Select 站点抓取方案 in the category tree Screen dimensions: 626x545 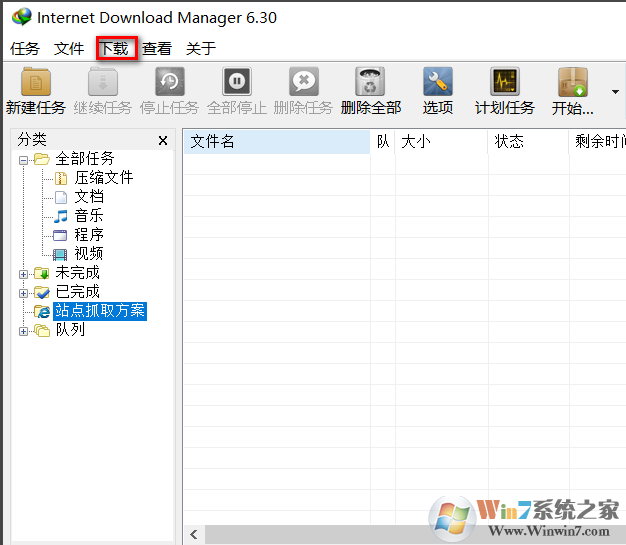coord(100,311)
